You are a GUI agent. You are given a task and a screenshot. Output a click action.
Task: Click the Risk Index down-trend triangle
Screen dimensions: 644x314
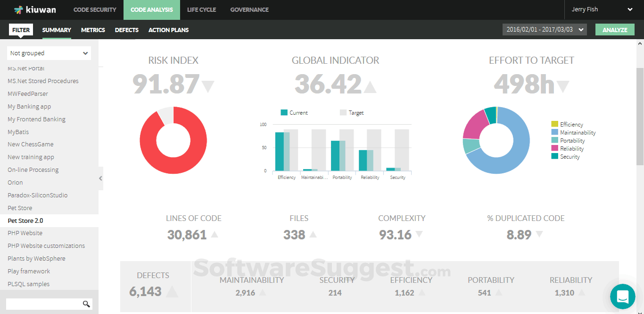[207, 86]
